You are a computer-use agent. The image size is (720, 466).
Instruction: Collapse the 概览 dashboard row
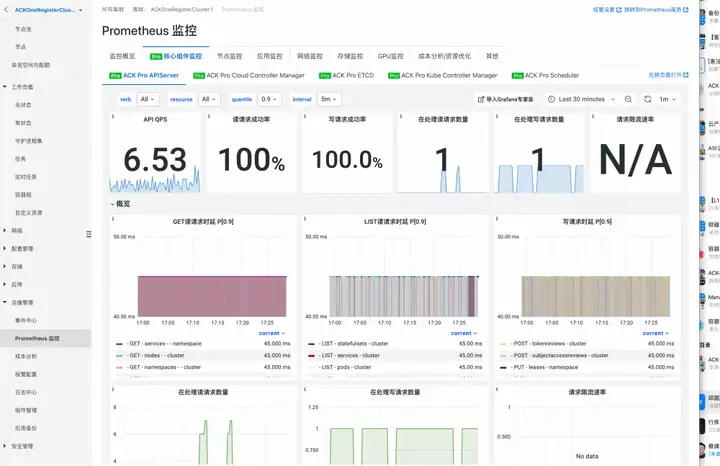point(121,204)
